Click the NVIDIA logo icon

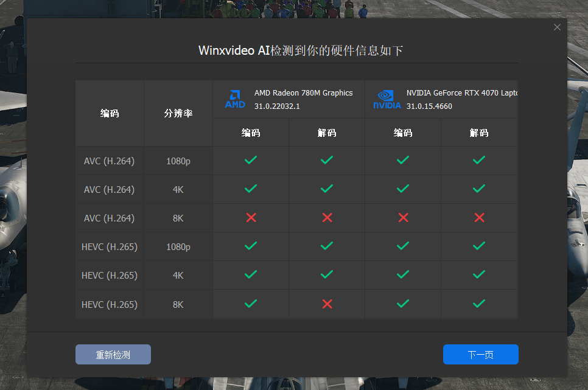(x=387, y=99)
